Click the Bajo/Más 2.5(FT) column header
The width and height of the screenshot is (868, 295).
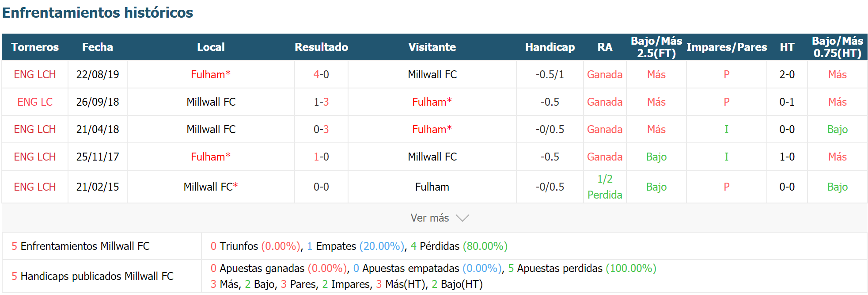[656, 47]
